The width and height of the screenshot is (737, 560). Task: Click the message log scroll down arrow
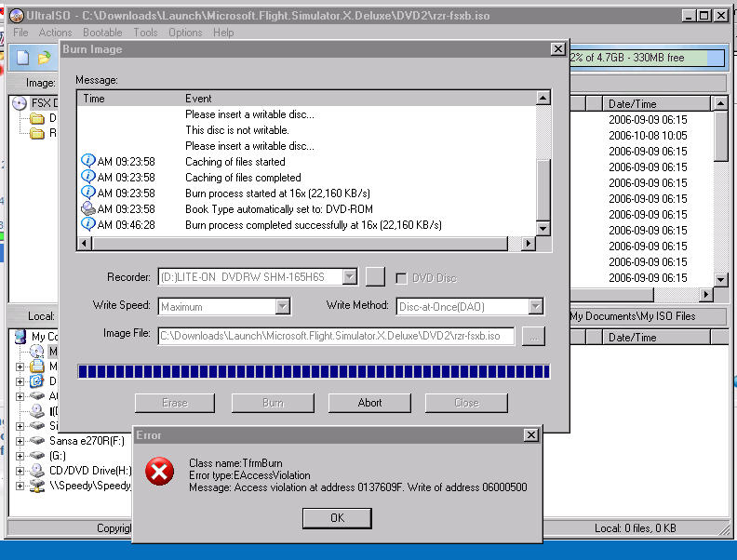[x=543, y=228]
